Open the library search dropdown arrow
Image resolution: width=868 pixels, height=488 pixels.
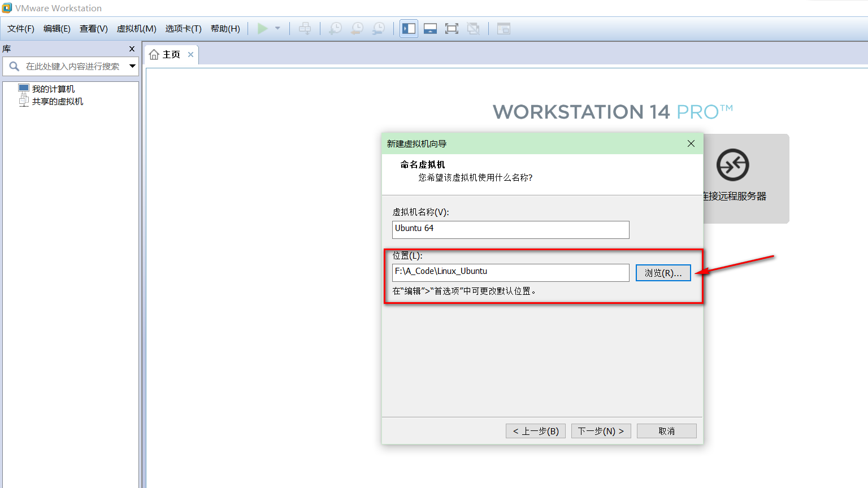tap(134, 66)
